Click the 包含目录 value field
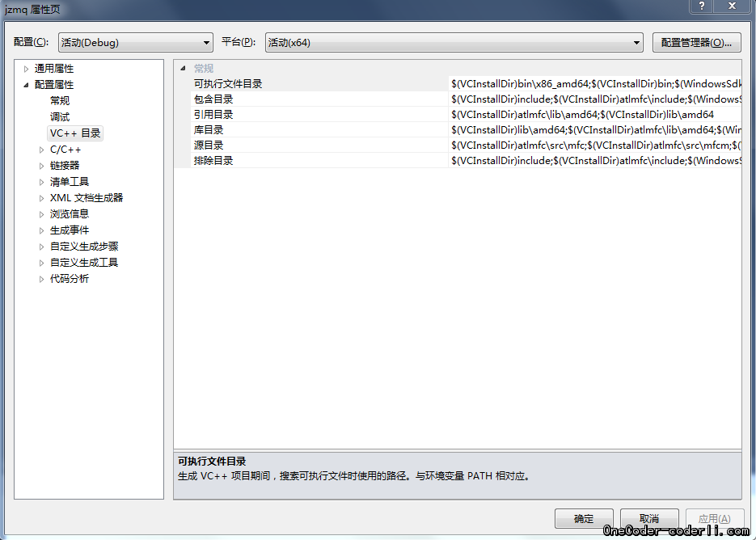The height and width of the screenshot is (540, 756). click(595, 99)
